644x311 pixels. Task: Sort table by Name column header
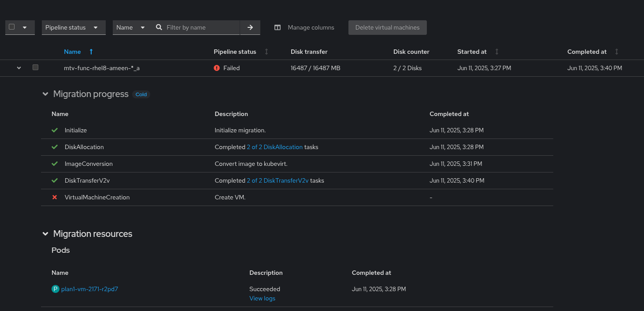tap(73, 52)
